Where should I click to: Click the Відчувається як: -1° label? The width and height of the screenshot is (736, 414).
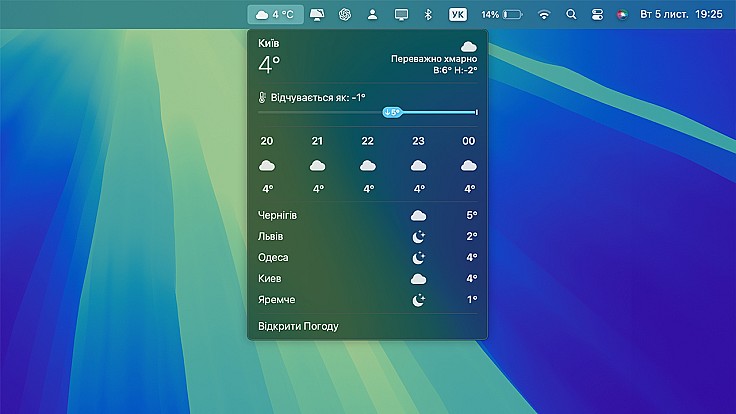tap(318, 98)
